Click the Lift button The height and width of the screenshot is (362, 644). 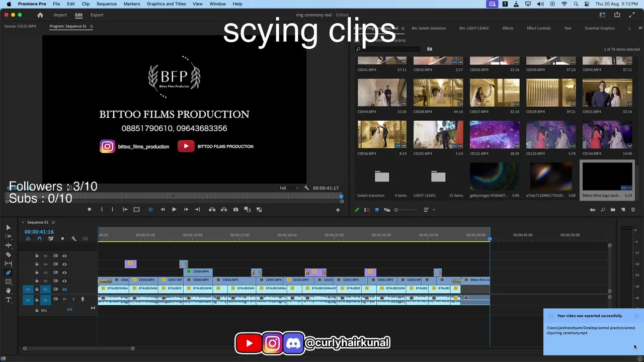click(x=212, y=210)
